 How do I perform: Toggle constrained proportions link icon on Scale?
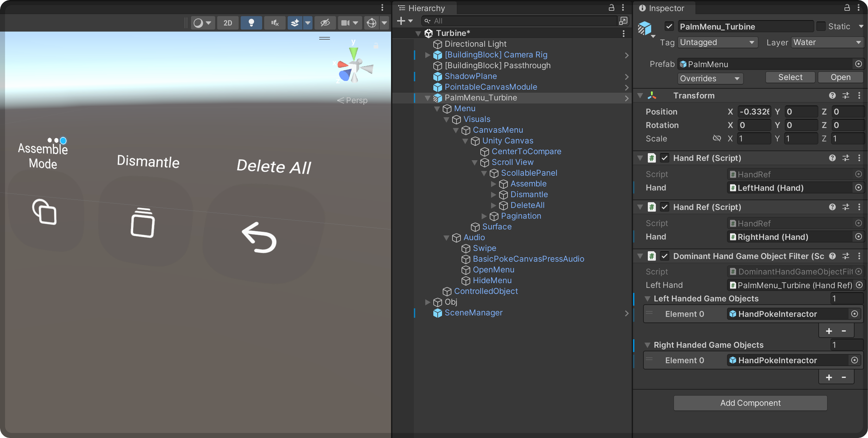pos(717,138)
